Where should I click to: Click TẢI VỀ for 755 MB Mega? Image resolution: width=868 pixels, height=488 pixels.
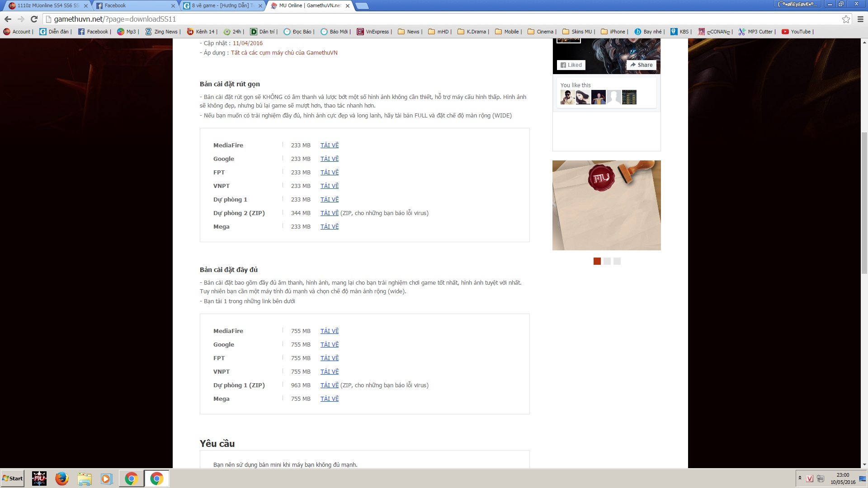click(x=329, y=399)
